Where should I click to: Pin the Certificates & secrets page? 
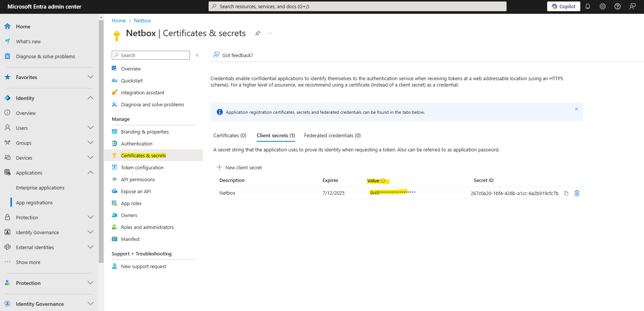tap(257, 33)
